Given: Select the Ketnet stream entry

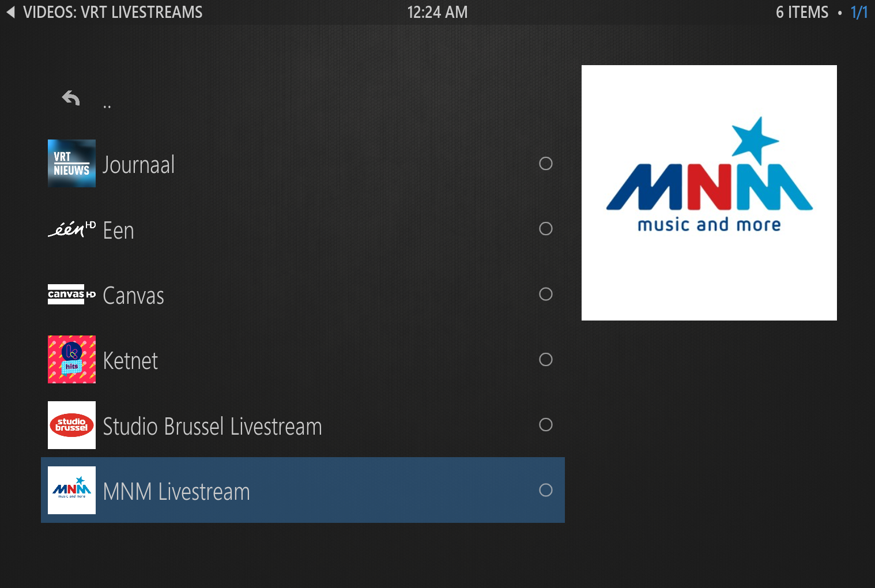Looking at the screenshot, I should (x=303, y=360).
